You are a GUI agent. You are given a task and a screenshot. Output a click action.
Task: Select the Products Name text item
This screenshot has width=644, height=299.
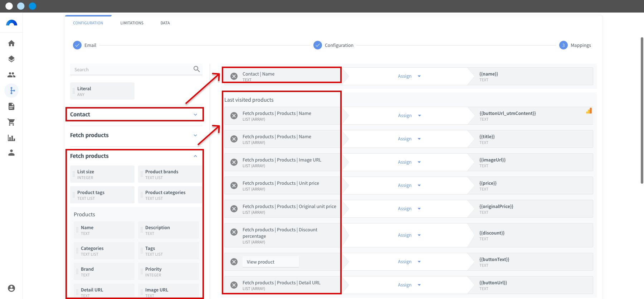click(104, 230)
